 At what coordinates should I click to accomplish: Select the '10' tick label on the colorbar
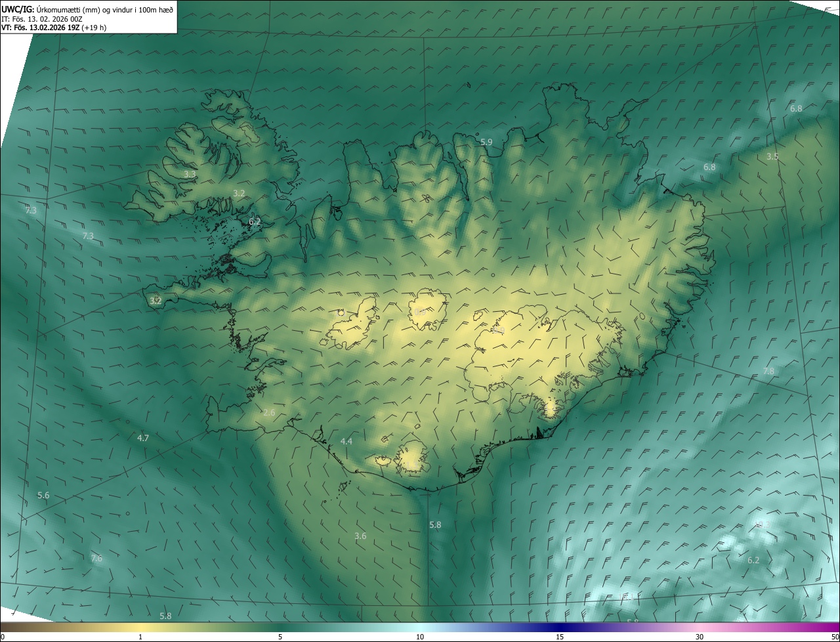click(420, 637)
